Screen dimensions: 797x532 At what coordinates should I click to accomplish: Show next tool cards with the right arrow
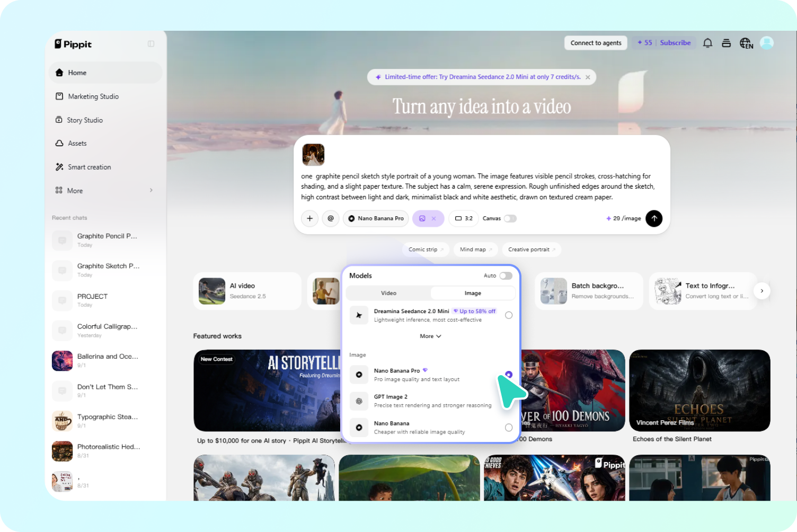pos(761,291)
